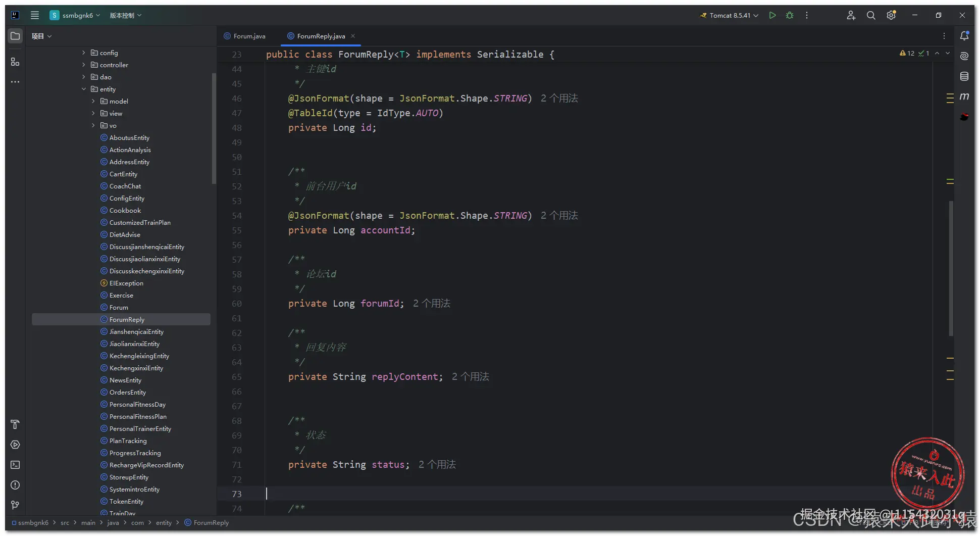Screen dimensions: 980x536
Task: Open the ssmbgnk6 project dropdown
Action: coord(75,15)
